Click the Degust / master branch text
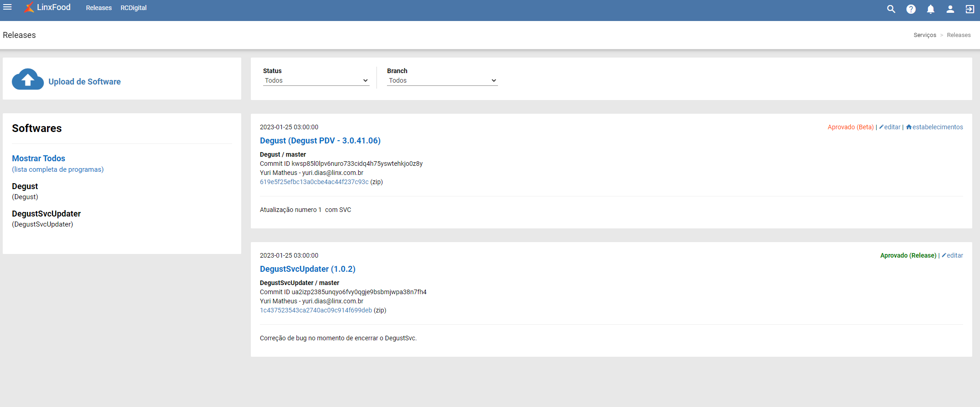This screenshot has height=407, width=980. pos(283,154)
